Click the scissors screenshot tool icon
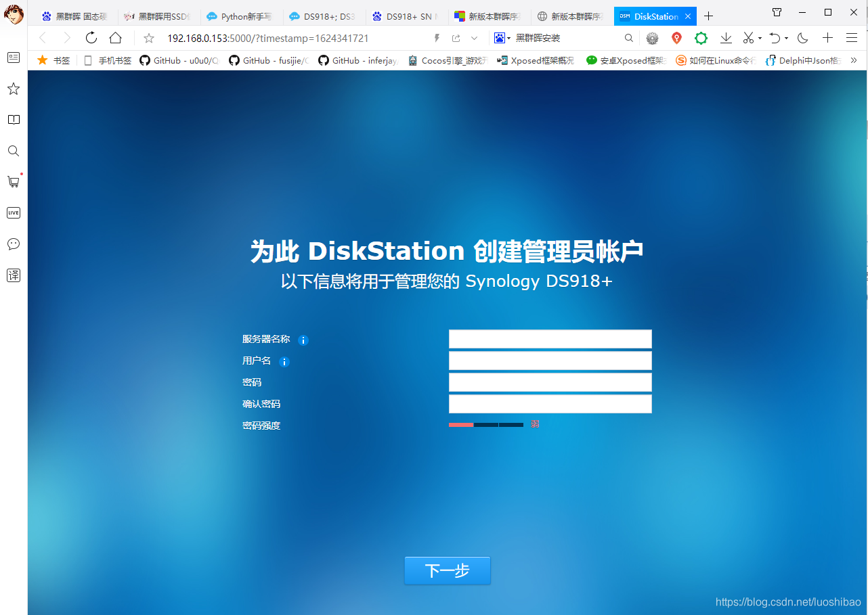868x615 pixels. (x=748, y=38)
